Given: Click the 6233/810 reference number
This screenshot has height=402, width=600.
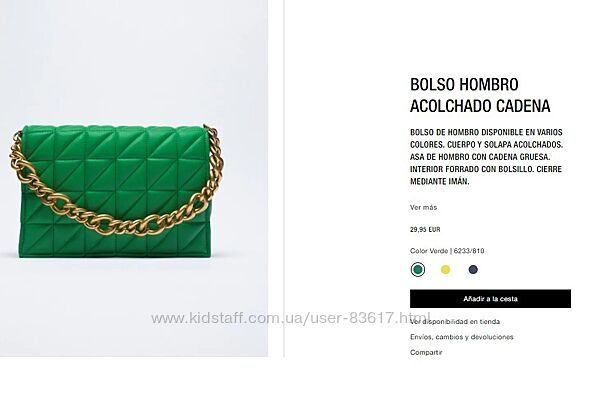Looking at the screenshot, I should point(469,251).
